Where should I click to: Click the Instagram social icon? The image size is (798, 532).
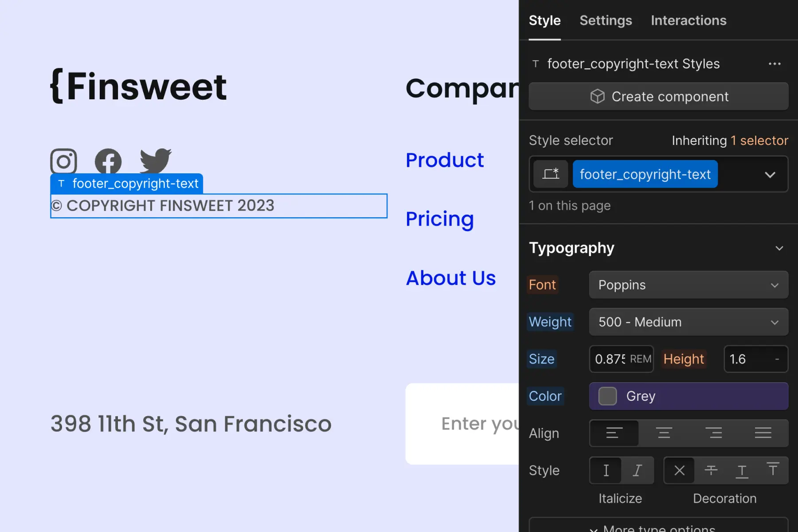pyautogui.click(x=63, y=161)
